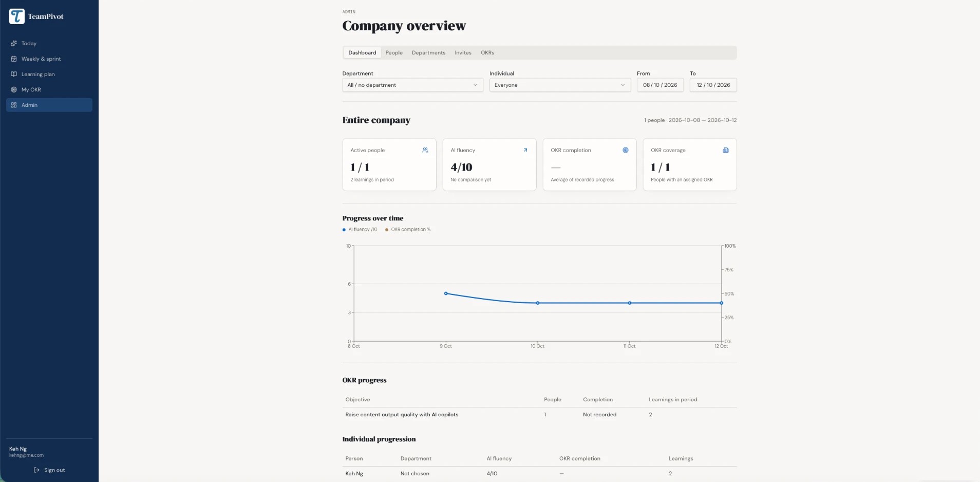Click the TeamPivot logo icon
Image resolution: width=980 pixels, height=482 pixels.
pyautogui.click(x=17, y=16)
